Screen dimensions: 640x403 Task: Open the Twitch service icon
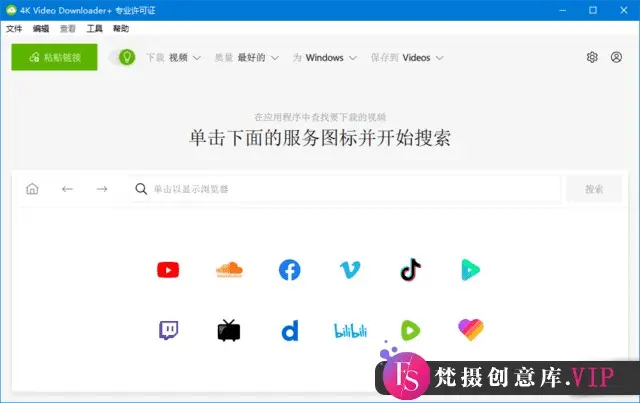(168, 330)
